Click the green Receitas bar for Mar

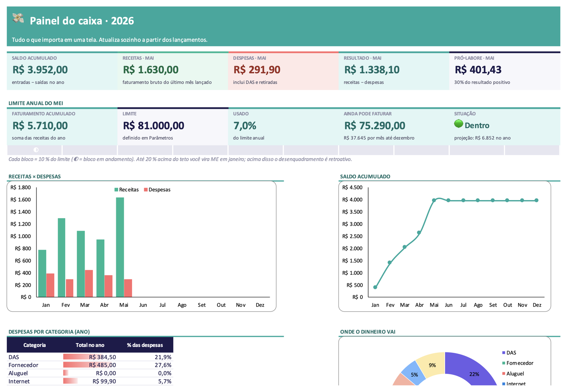coord(81,264)
